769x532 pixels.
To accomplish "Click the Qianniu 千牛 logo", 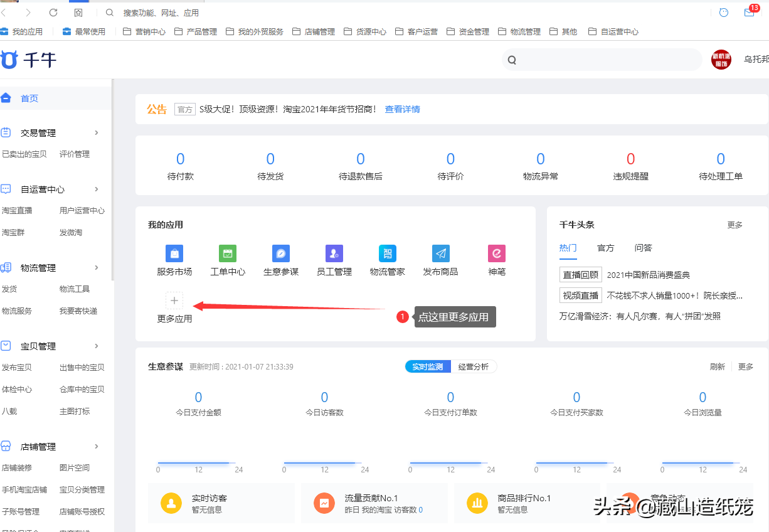I will click(x=28, y=60).
